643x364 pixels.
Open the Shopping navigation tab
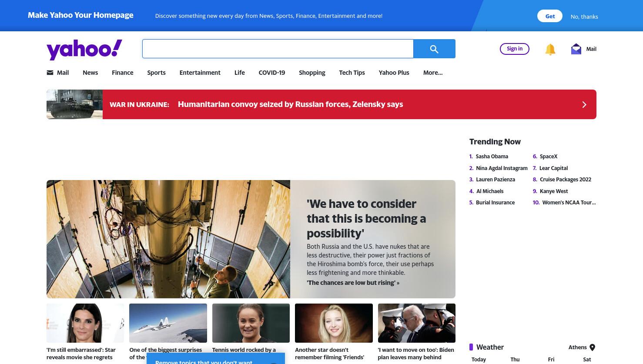click(x=312, y=73)
